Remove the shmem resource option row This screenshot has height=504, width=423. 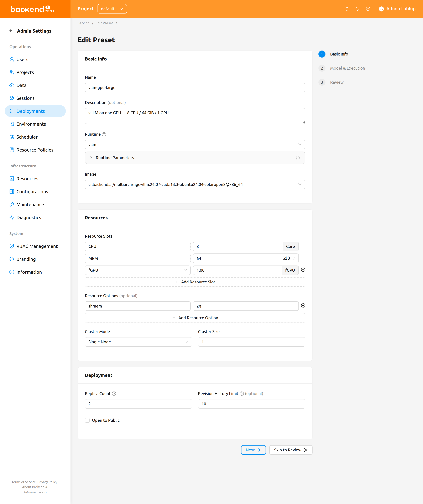303,306
